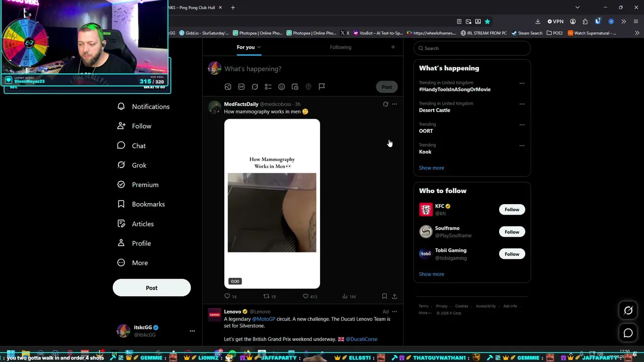Viewport: 644px width, 362px height.
Task: Open more options for Lenovo ad
Action: [x=394, y=312]
